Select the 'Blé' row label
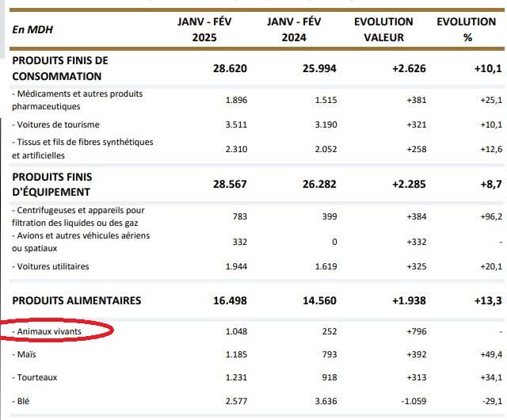Image resolution: width=507 pixels, height=420 pixels. [x=24, y=402]
